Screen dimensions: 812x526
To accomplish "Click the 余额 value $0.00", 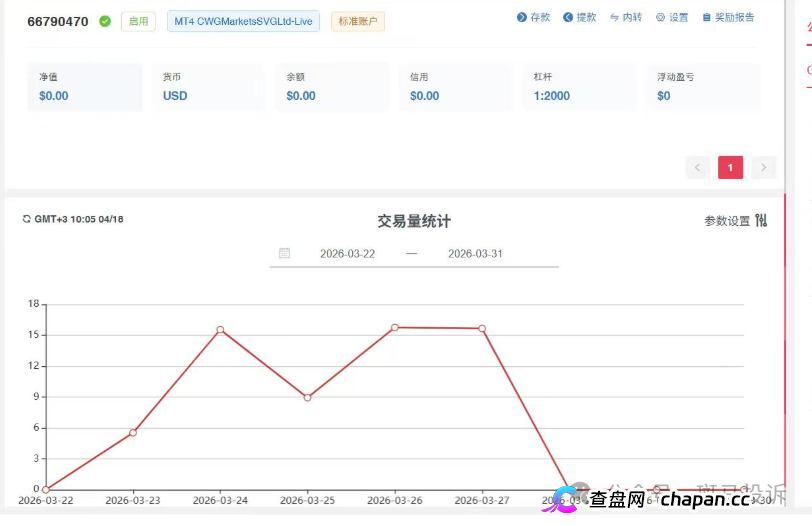I will point(301,96).
